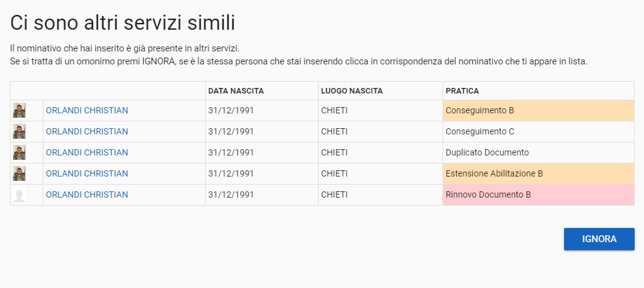Choose the ORLANDI CHRISTIAN link for Estensione Abilitazione B
Screen dimensions: 644x288
[x=87, y=174]
